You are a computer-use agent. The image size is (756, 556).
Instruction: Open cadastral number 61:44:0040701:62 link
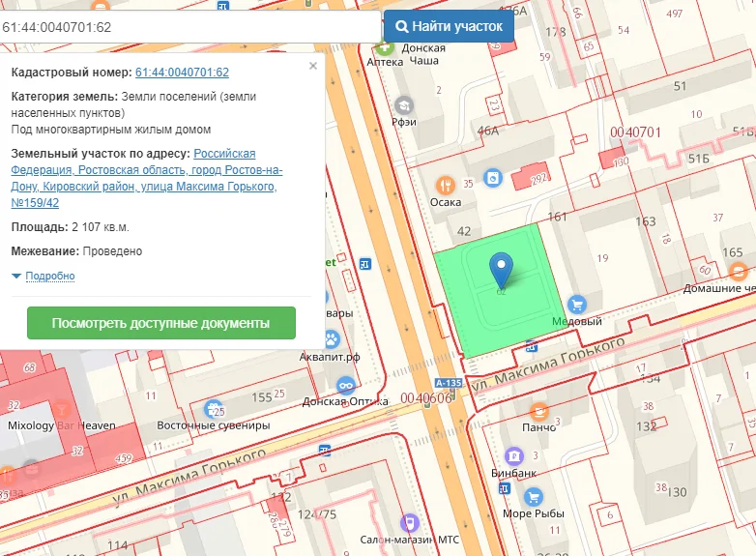coord(182,73)
